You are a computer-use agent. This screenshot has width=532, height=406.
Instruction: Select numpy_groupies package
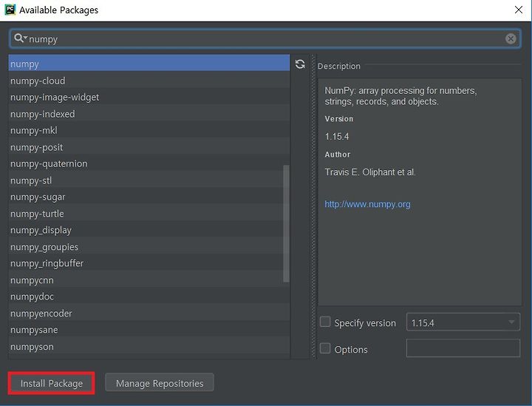[149, 247]
